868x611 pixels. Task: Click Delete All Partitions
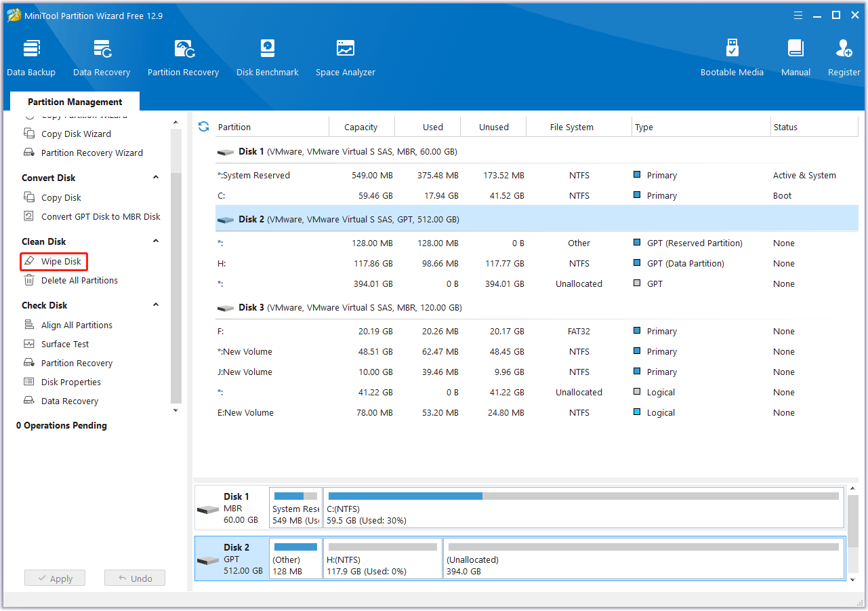coord(79,280)
